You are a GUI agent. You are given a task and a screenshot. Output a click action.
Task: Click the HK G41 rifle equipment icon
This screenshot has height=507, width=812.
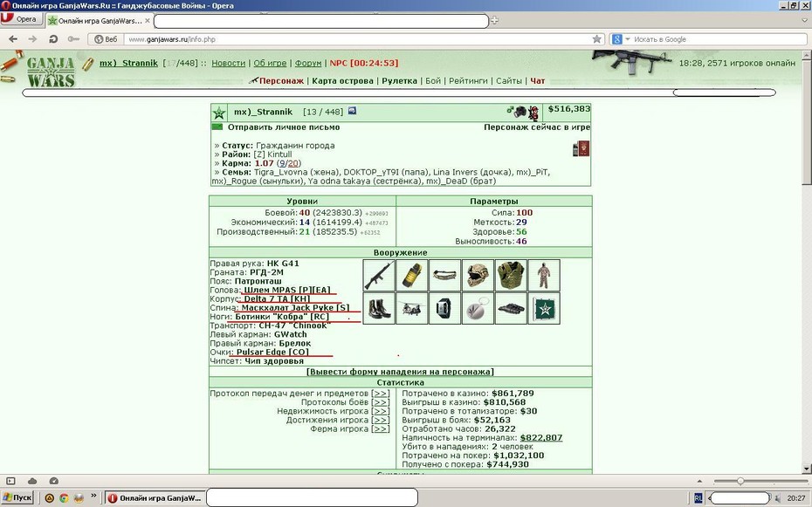click(379, 275)
